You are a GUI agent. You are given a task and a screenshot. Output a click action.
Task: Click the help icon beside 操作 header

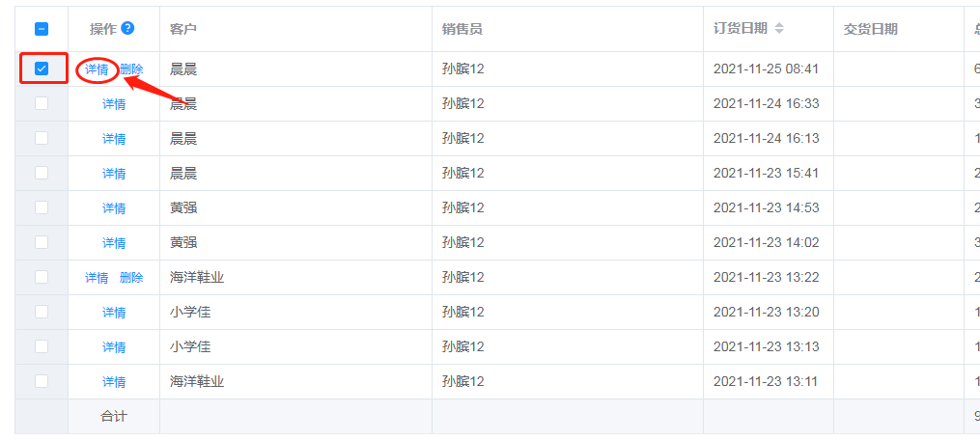[x=127, y=29]
